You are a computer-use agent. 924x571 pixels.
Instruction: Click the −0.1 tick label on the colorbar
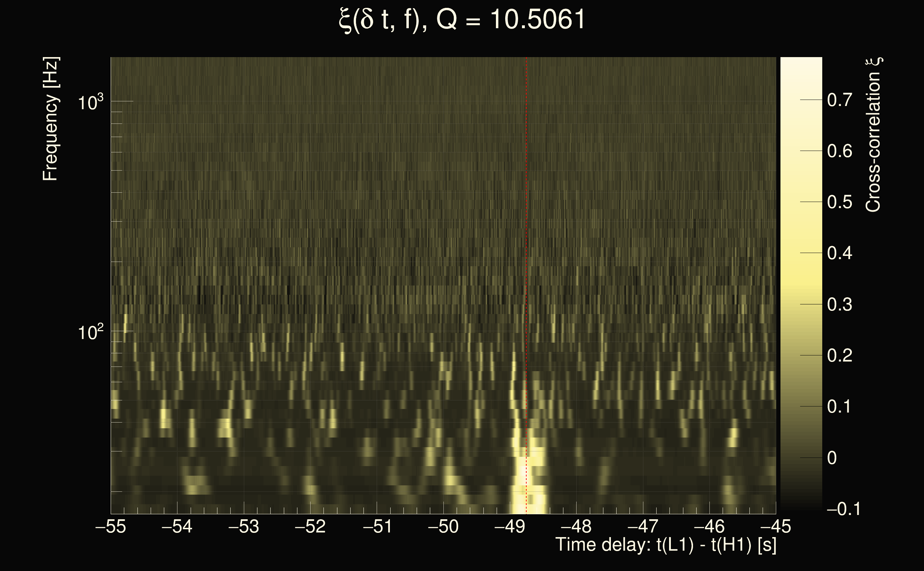click(x=843, y=509)
